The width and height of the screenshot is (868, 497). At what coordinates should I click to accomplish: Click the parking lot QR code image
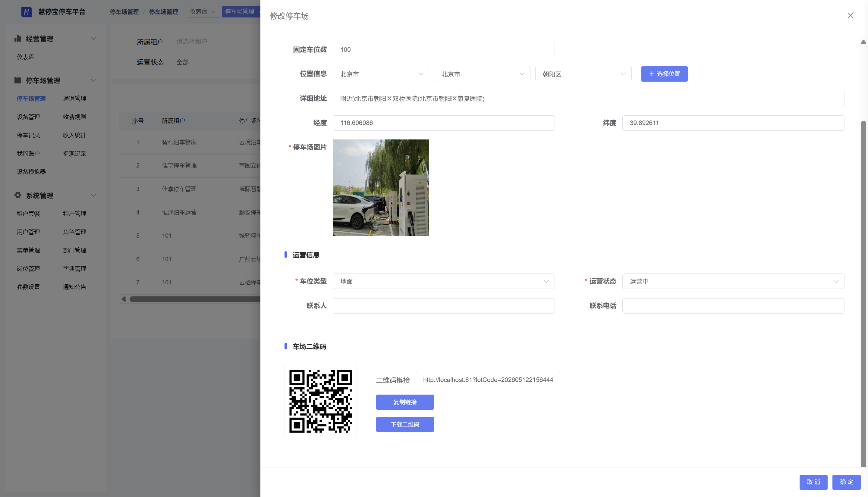[x=320, y=401]
